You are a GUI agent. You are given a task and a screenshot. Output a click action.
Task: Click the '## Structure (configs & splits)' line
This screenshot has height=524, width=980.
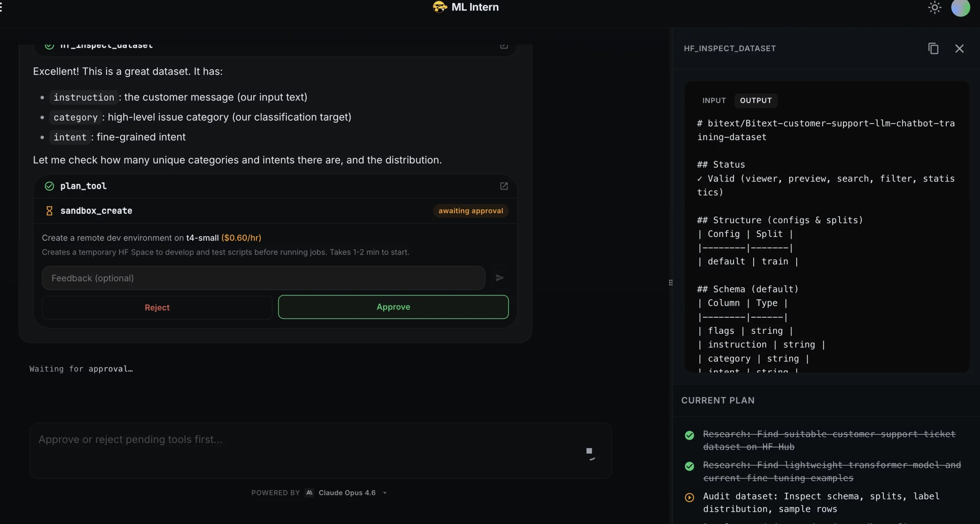point(780,220)
